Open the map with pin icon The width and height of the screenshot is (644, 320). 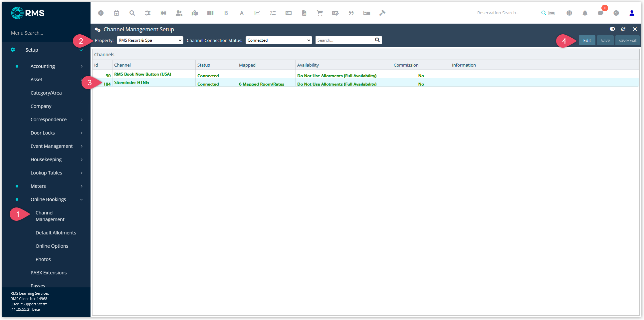click(x=195, y=13)
